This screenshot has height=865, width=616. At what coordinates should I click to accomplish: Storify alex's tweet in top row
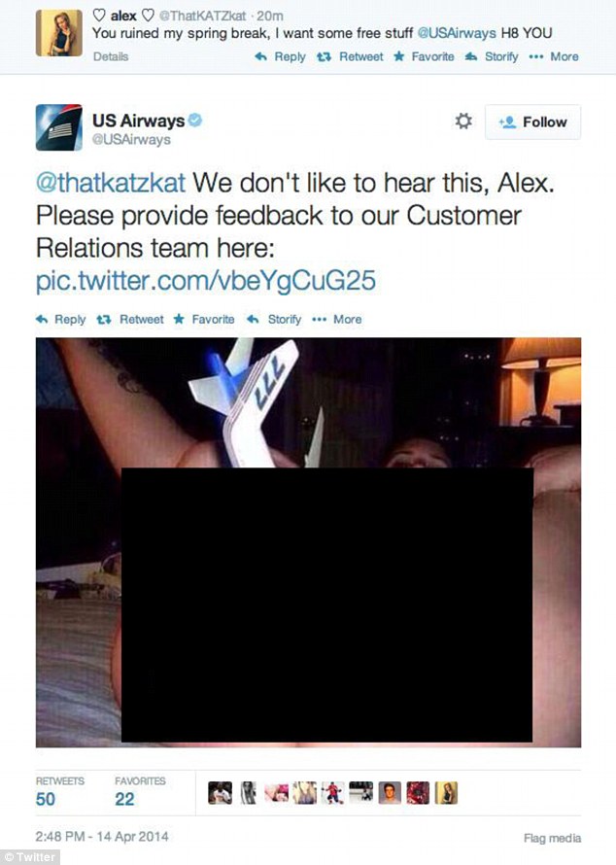pyautogui.click(x=492, y=56)
